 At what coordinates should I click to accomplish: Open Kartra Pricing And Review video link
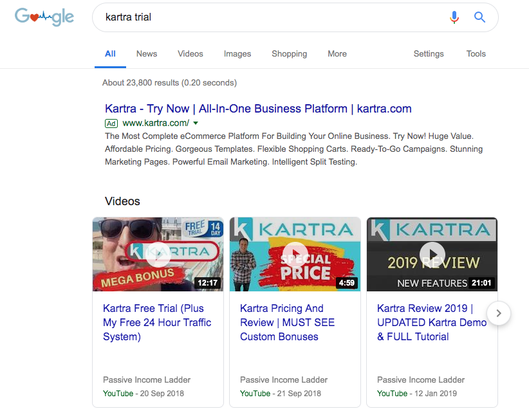coord(287,322)
